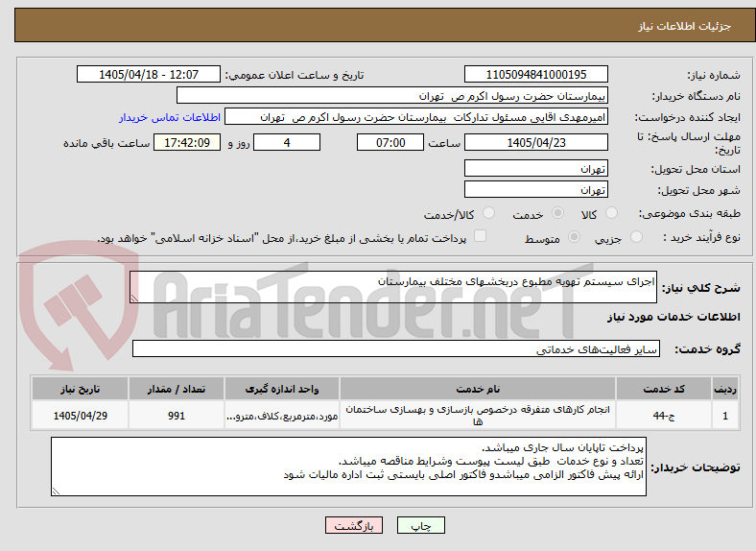Image resolution: width=756 pixels, height=551 pixels.
Task: Click the resize handle of شرح کلی نیاز box
Action: (134, 299)
